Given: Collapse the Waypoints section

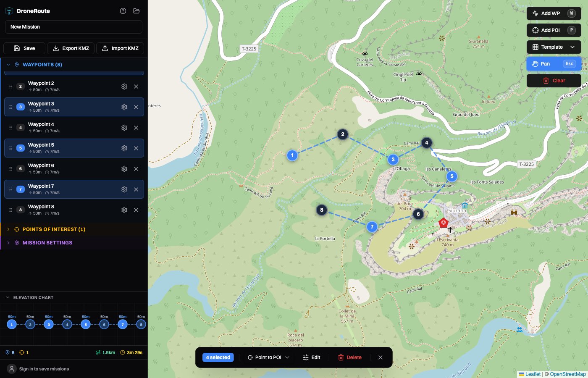Looking at the screenshot, I should click(x=8, y=64).
